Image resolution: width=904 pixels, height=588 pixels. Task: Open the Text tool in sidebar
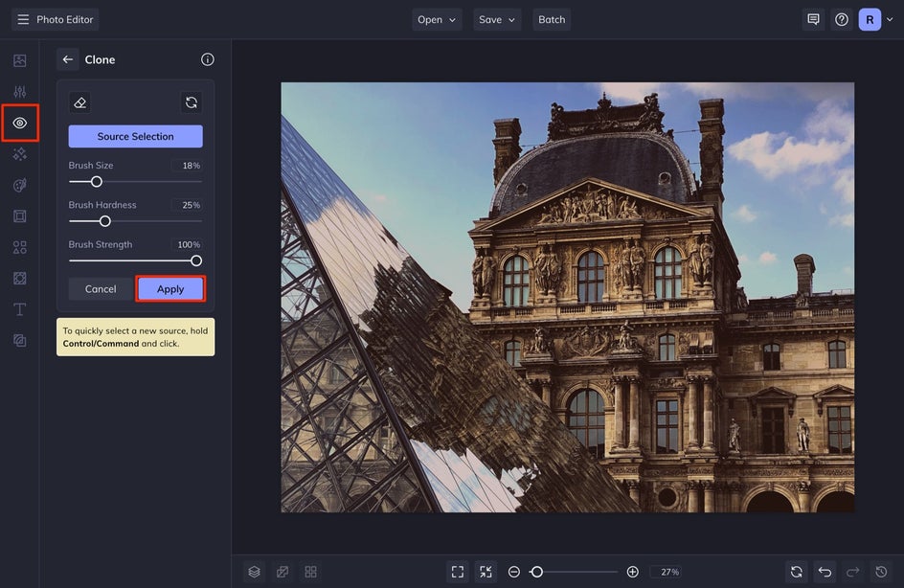coord(20,309)
